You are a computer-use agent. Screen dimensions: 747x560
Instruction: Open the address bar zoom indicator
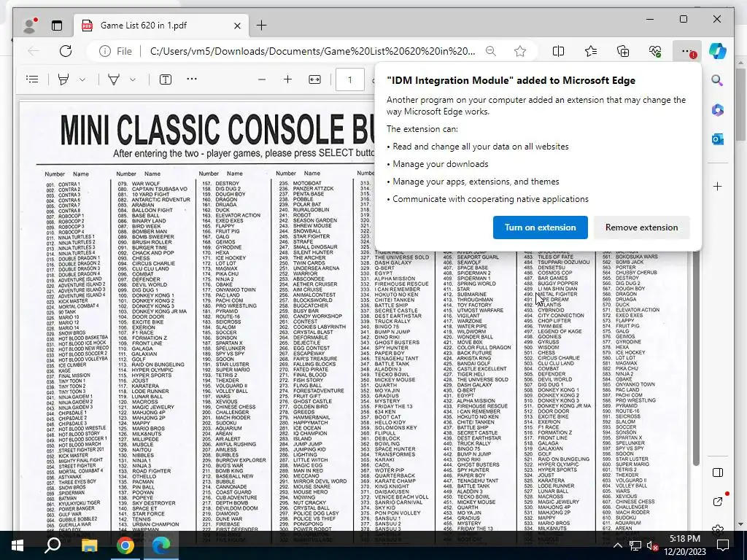click(x=491, y=51)
